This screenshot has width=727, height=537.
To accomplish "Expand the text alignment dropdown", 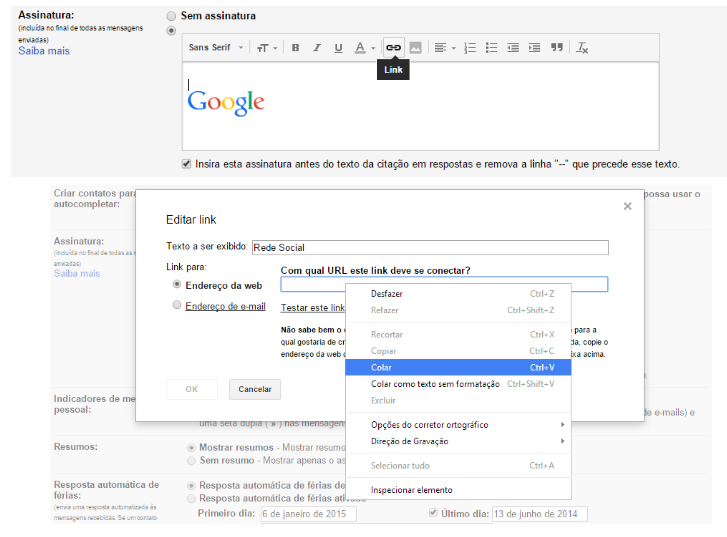I will [446, 48].
